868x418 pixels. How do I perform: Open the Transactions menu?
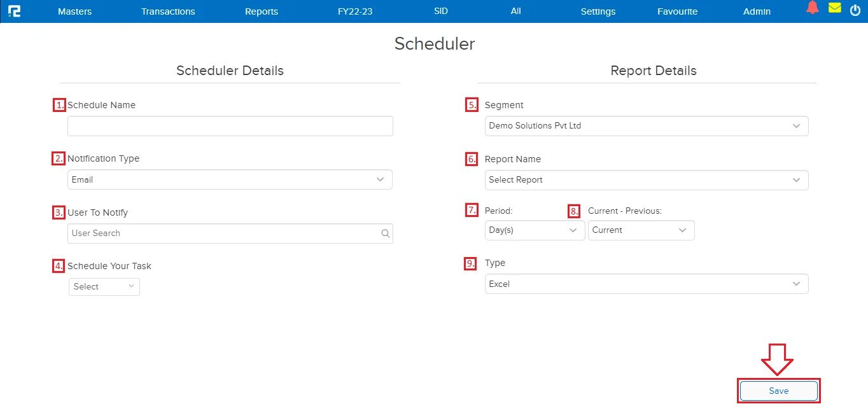click(167, 11)
